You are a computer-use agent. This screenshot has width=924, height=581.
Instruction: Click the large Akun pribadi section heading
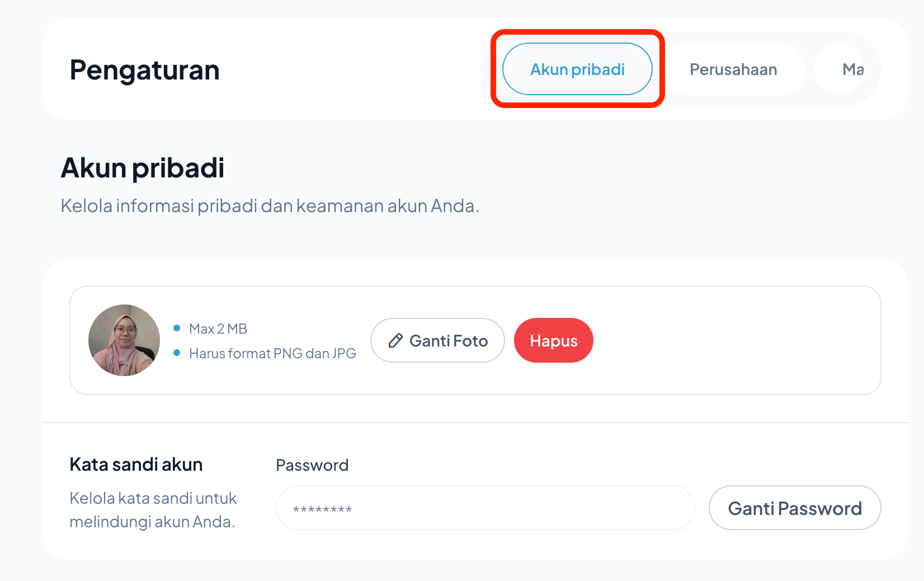click(142, 168)
